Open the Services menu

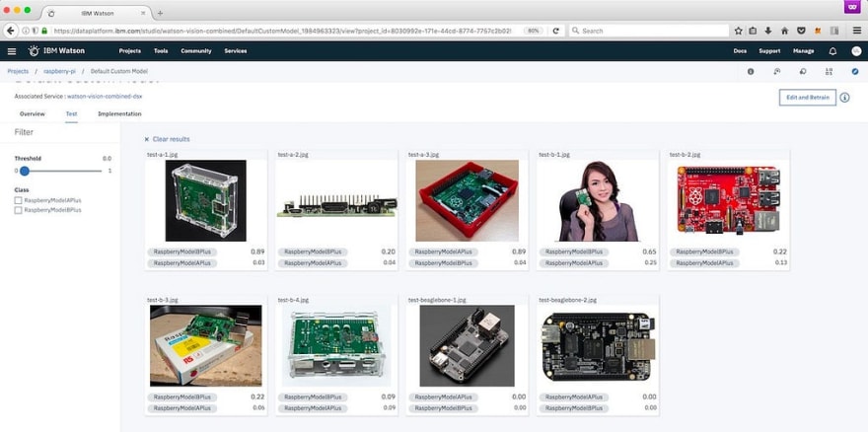[x=236, y=51]
